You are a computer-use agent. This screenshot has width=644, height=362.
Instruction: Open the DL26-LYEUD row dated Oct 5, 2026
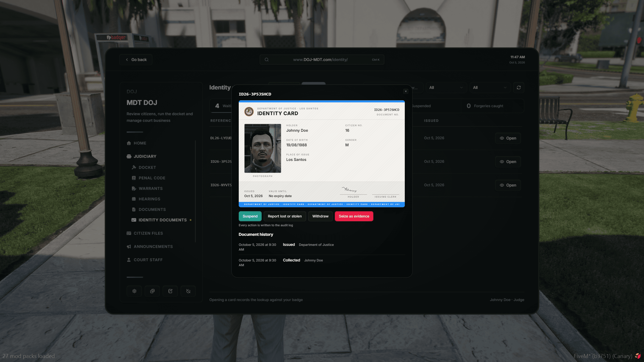(508, 138)
